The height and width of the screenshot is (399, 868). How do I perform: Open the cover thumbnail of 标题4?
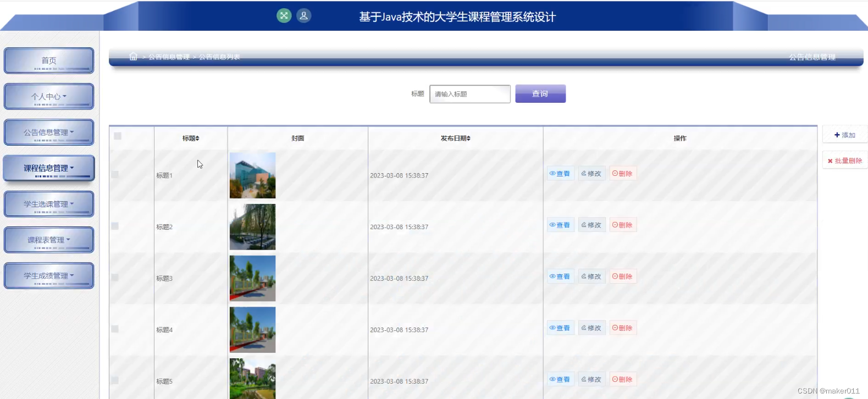point(252,330)
